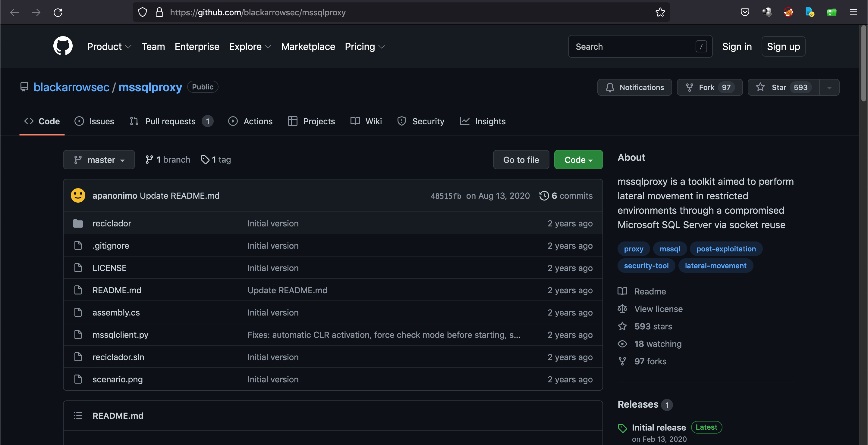Screen dimensions: 868x445
Task: Click the green extension icon in toolbar
Action: tap(832, 12)
